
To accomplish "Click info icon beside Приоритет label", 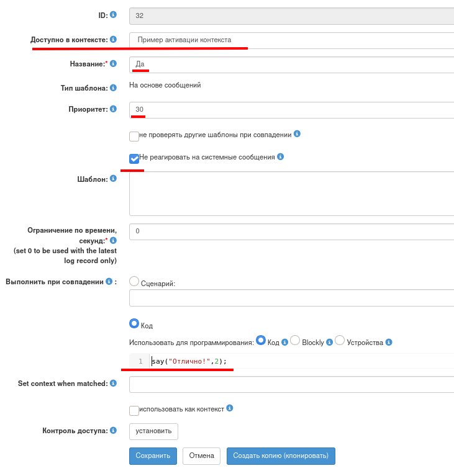I will pos(113,109).
